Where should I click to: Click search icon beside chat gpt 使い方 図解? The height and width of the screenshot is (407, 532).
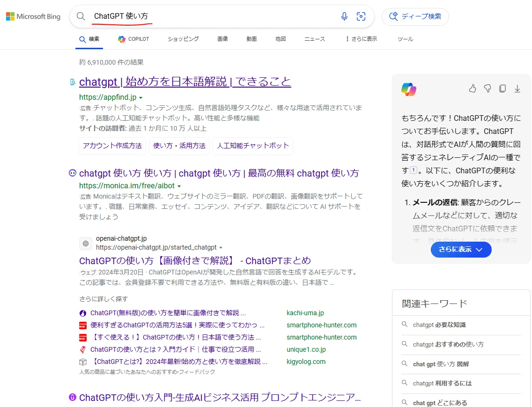click(405, 363)
